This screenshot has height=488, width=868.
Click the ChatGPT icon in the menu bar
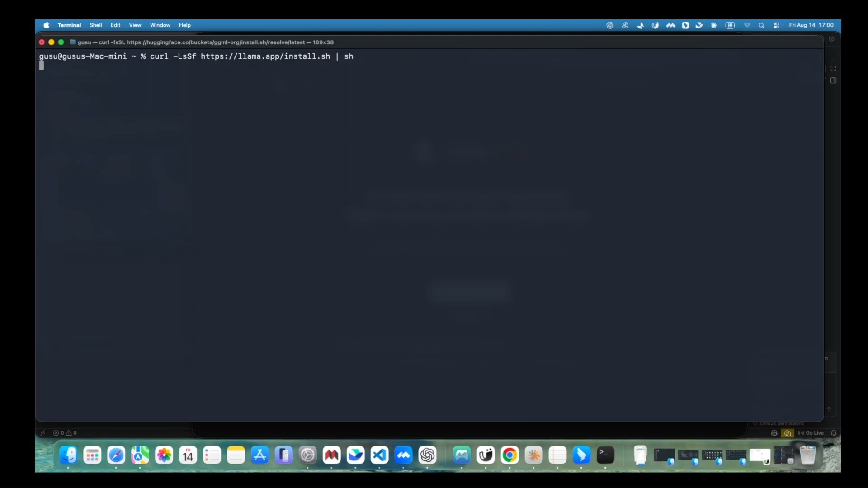(x=610, y=25)
